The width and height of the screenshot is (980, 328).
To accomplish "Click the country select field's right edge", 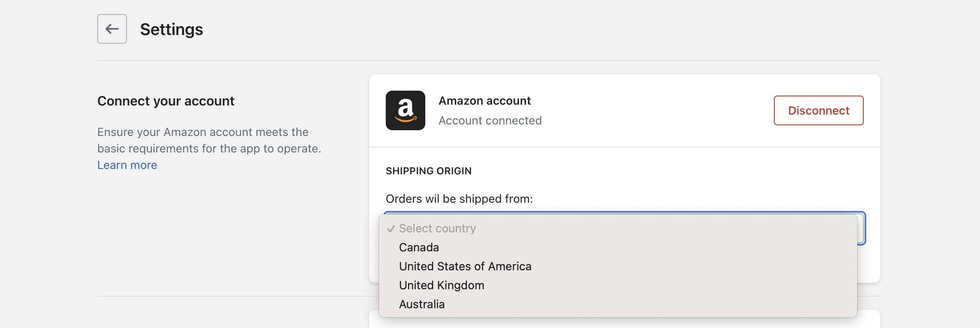I will 861,229.
